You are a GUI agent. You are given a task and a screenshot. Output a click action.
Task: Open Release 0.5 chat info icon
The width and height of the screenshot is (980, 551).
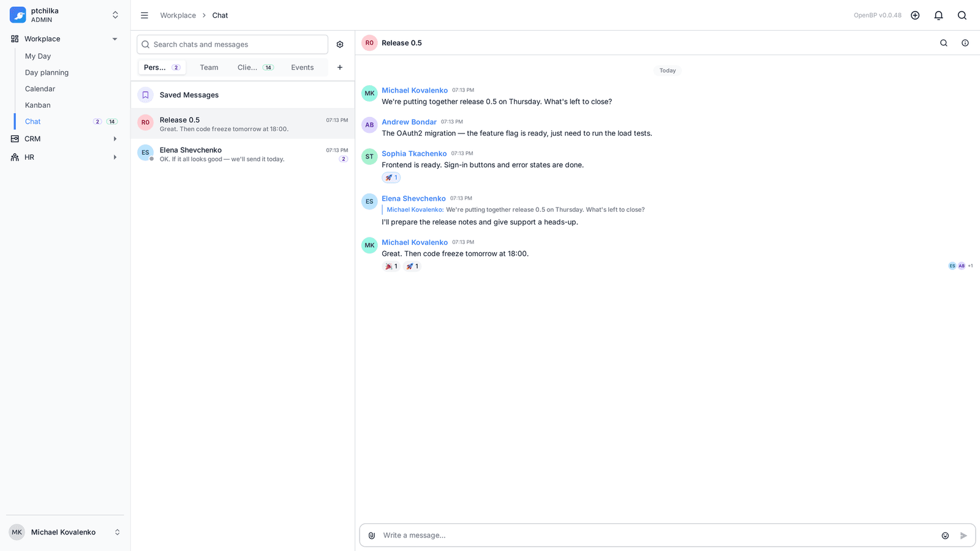(x=965, y=43)
